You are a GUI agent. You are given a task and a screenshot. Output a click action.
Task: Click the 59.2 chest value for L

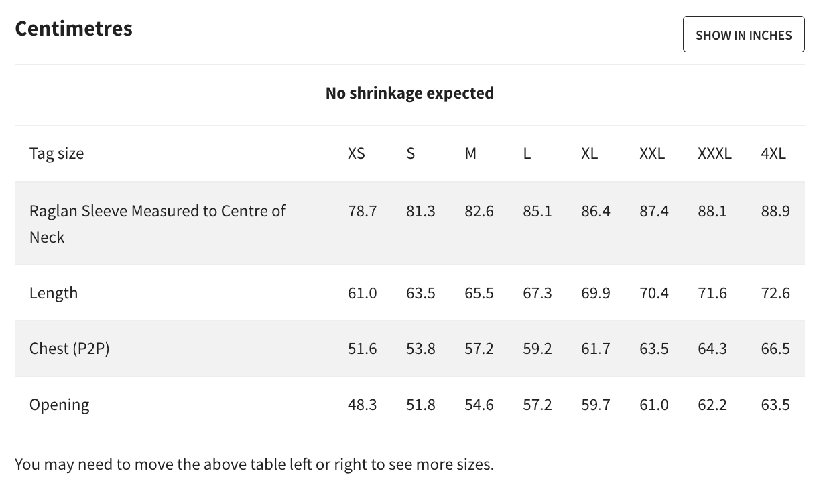[537, 349]
